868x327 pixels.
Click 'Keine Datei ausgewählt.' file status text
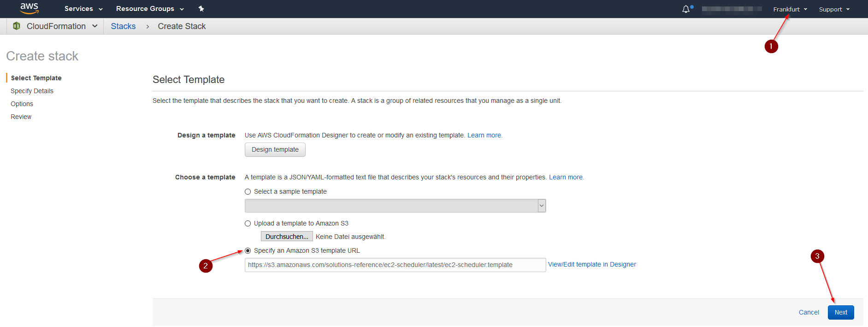[x=350, y=237]
